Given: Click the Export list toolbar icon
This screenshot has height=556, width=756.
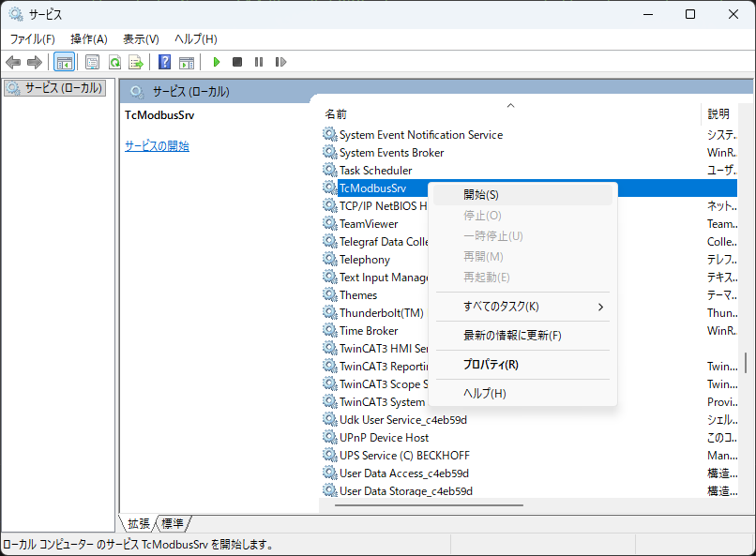Looking at the screenshot, I should click(x=136, y=62).
